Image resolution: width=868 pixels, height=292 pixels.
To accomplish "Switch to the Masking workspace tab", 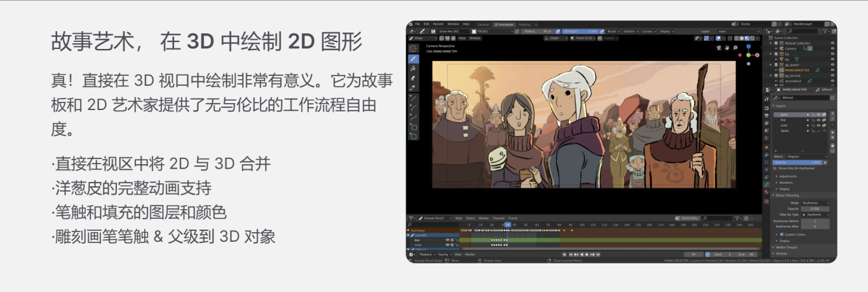I will 524,25.
